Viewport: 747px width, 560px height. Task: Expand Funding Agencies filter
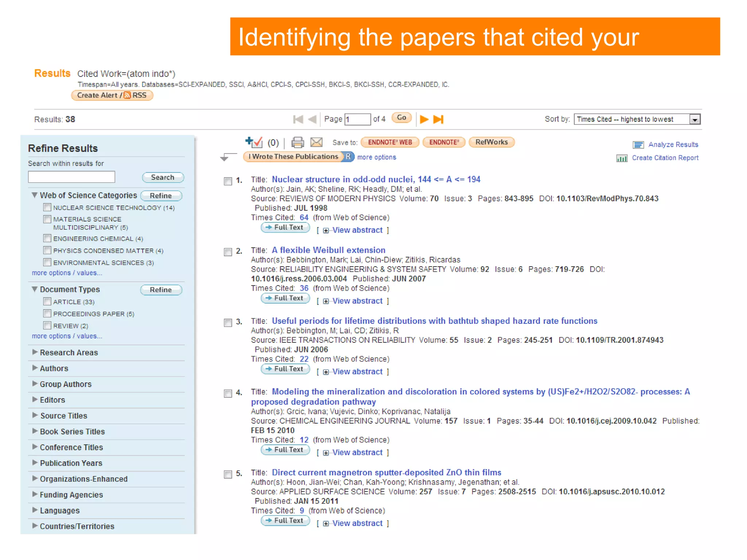35,494
